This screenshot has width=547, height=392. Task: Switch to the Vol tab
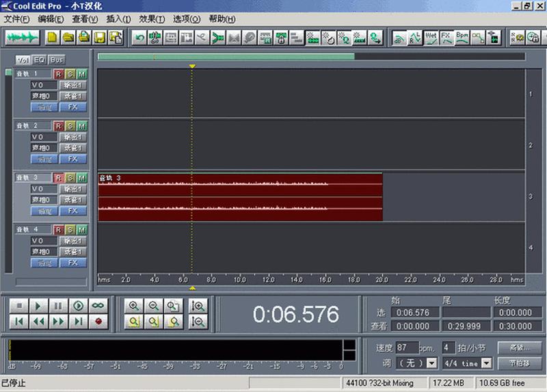[x=23, y=60]
